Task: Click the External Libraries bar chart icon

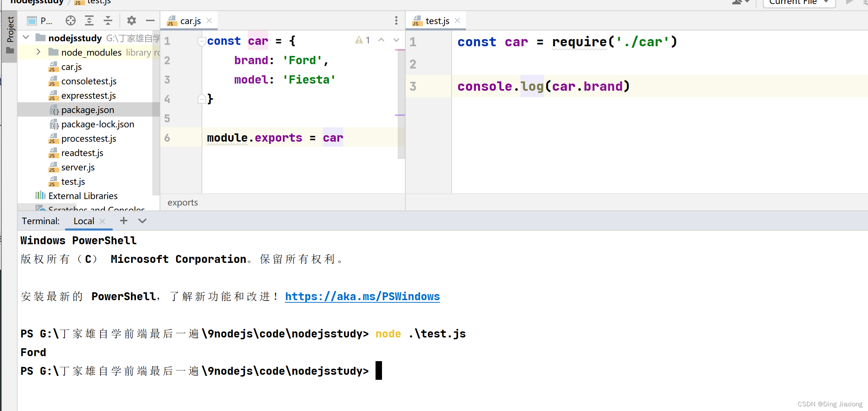Action: point(40,195)
